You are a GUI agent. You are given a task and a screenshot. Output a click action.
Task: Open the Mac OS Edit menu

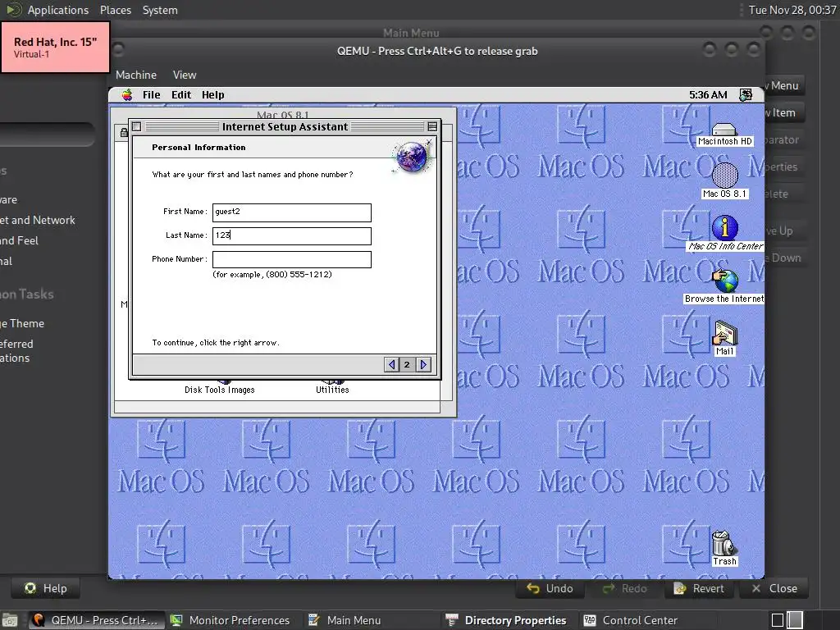point(181,95)
